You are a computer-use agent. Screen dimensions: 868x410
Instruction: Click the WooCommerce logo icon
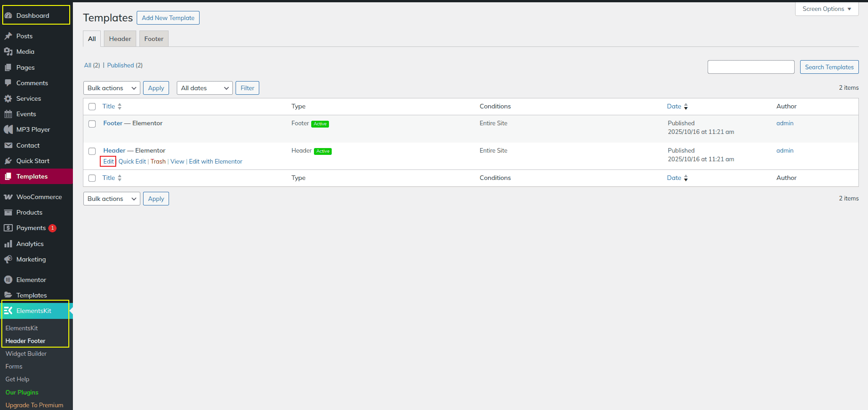coord(8,197)
